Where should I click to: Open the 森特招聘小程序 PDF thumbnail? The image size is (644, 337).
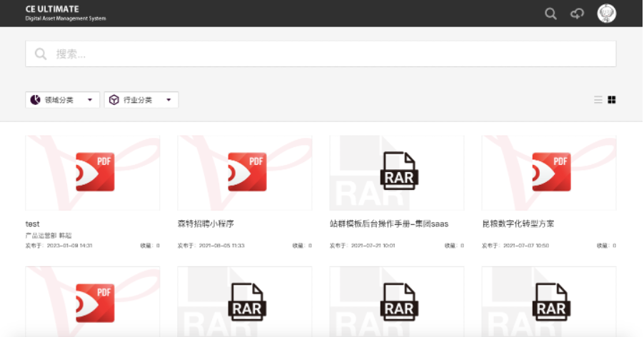pos(245,173)
